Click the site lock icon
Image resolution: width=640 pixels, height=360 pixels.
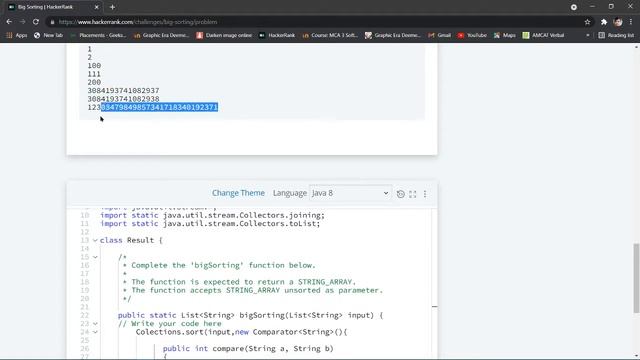(52, 22)
